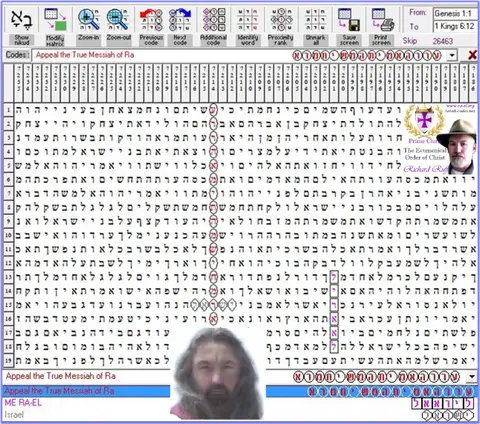This screenshot has height=424, width=480.
Task: Click boxed Hebrew letters on ME RA-EL row
Action: coord(442,403)
